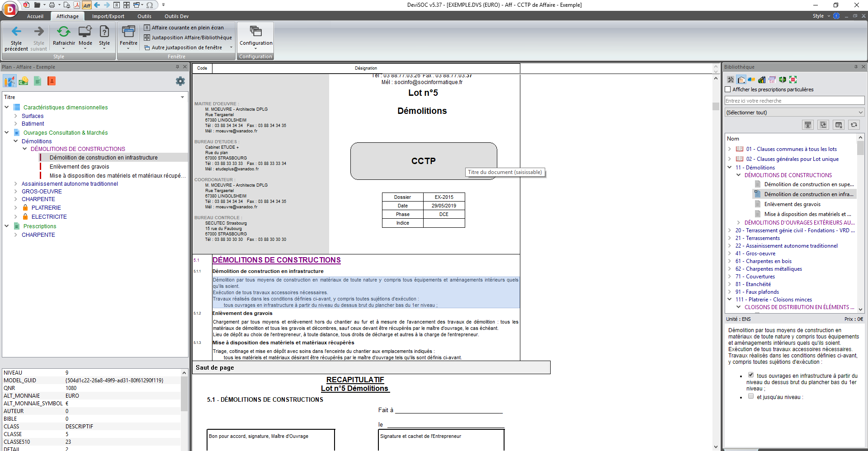Click the gear settings icon in Plan panel
The image size is (868, 451).
tap(180, 81)
